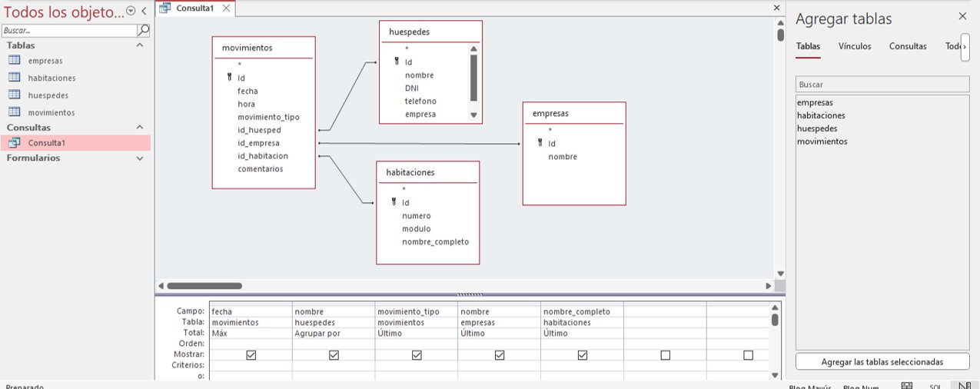
Task: Click the query icon on the Consulta1 tab
Action: [x=164, y=8]
